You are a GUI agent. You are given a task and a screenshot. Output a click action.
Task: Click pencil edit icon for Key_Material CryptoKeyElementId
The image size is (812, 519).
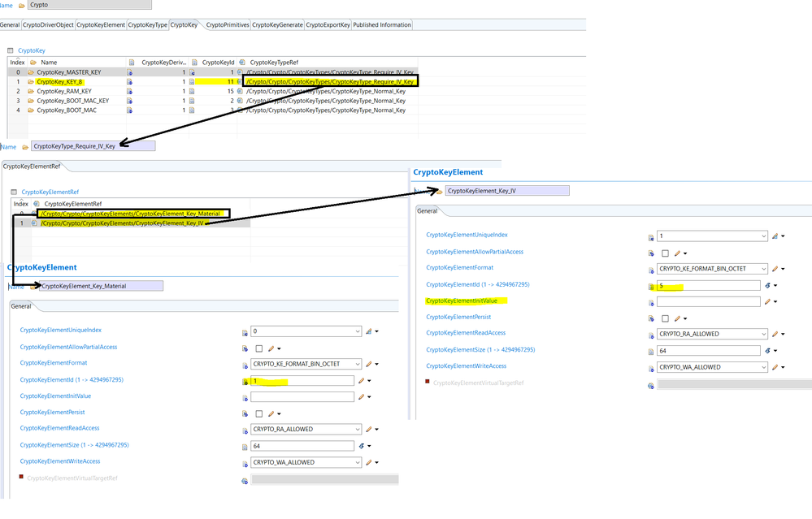click(362, 381)
